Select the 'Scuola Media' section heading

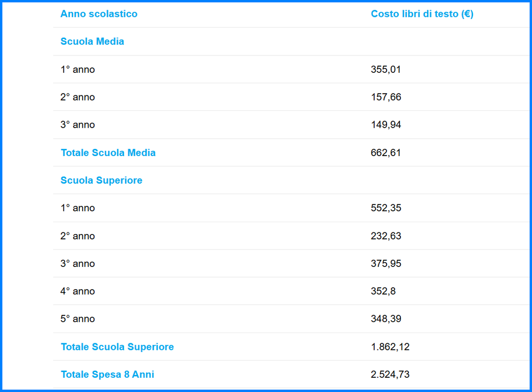click(x=92, y=41)
